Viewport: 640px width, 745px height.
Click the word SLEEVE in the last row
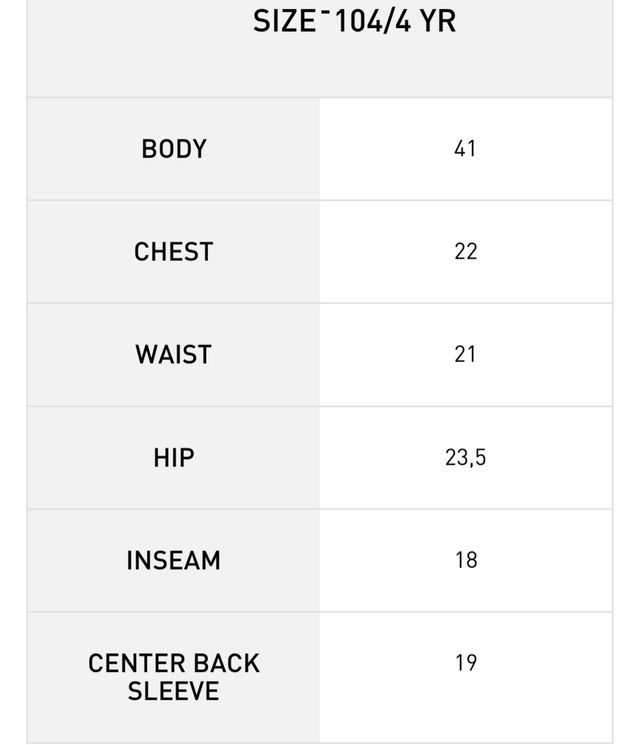[174, 691]
